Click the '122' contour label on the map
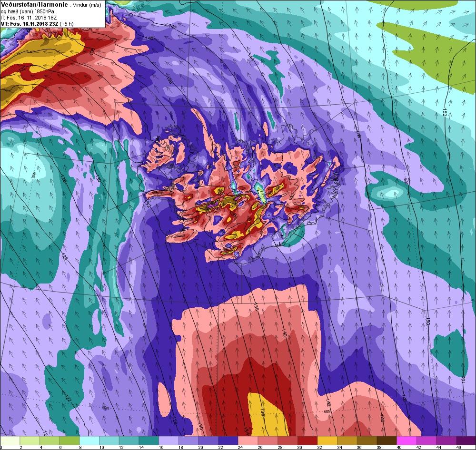 point(68,398)
